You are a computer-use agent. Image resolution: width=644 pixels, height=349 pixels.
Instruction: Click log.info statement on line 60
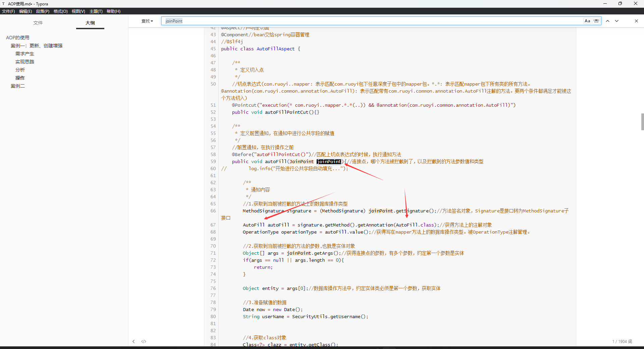(x=298, y=168)
